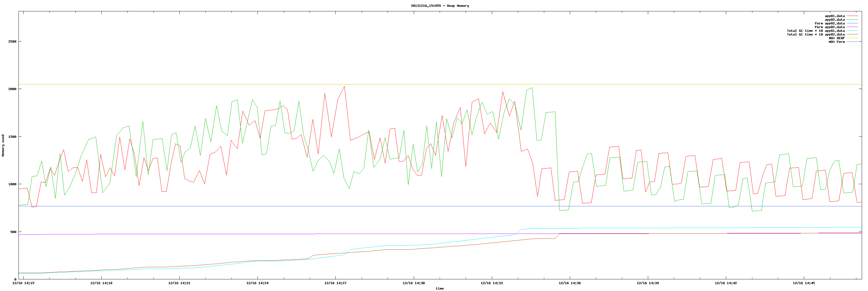This screenshot has width=868, height=291.
Task: Click the 12/16 14:15 x-axis tick label
Action: coord(23,283)
